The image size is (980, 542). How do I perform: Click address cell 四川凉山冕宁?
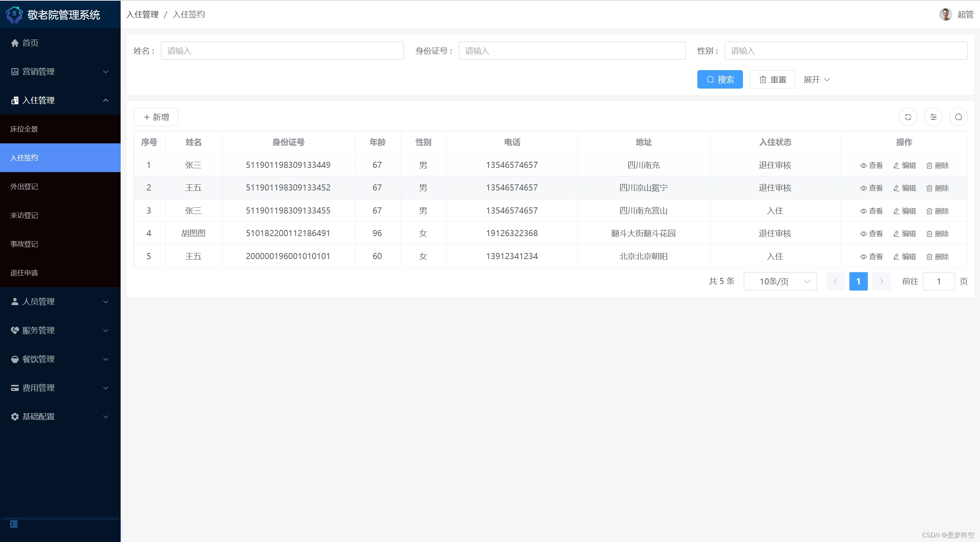click(643, 188)
